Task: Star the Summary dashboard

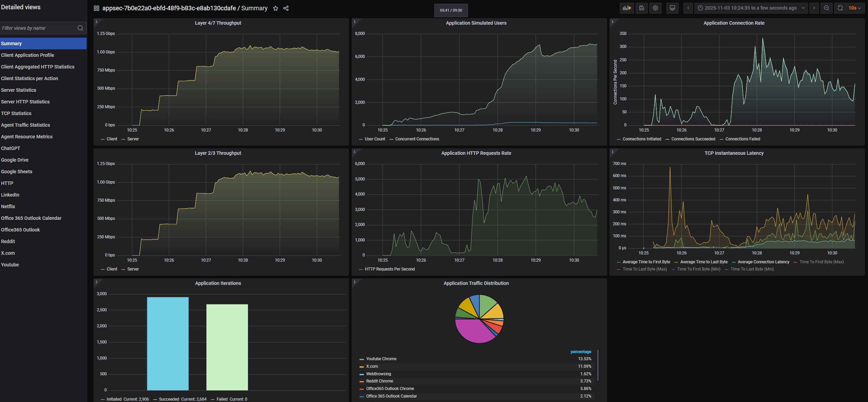Action: tap(276, 8)
